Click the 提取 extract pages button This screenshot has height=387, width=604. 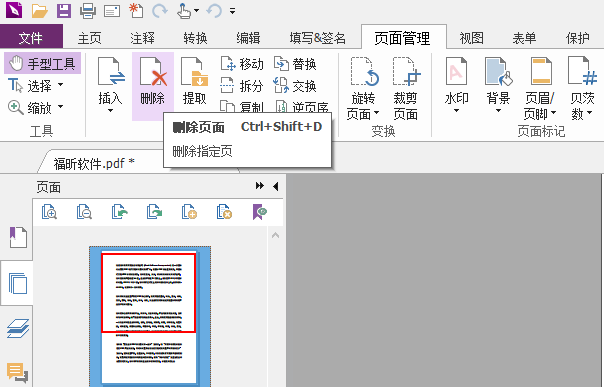tap(195, 82)
